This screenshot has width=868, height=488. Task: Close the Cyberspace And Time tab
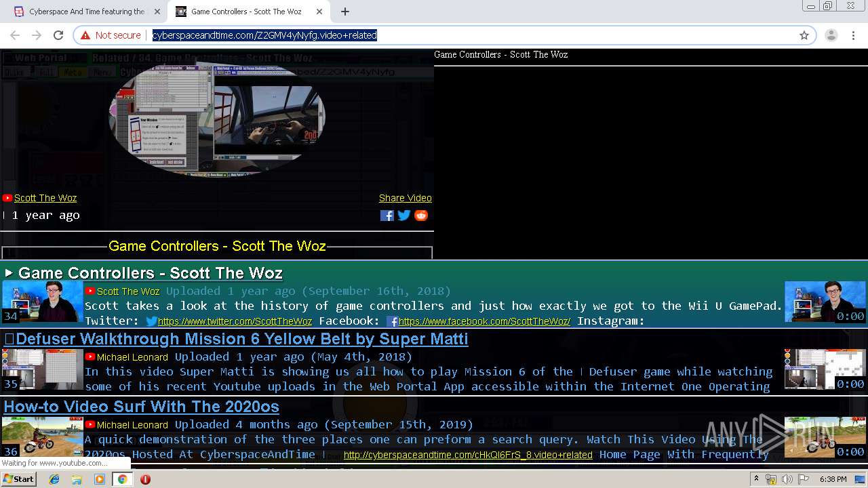(x=157, y=12)
